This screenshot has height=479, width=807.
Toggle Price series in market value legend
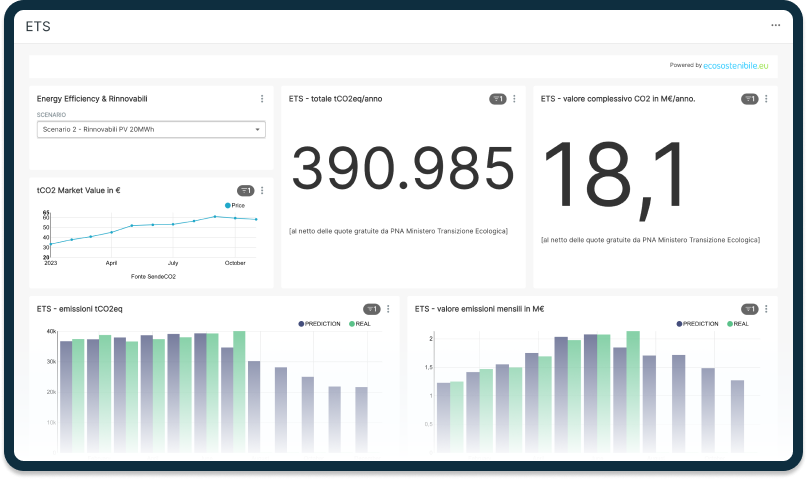(235, 205)
